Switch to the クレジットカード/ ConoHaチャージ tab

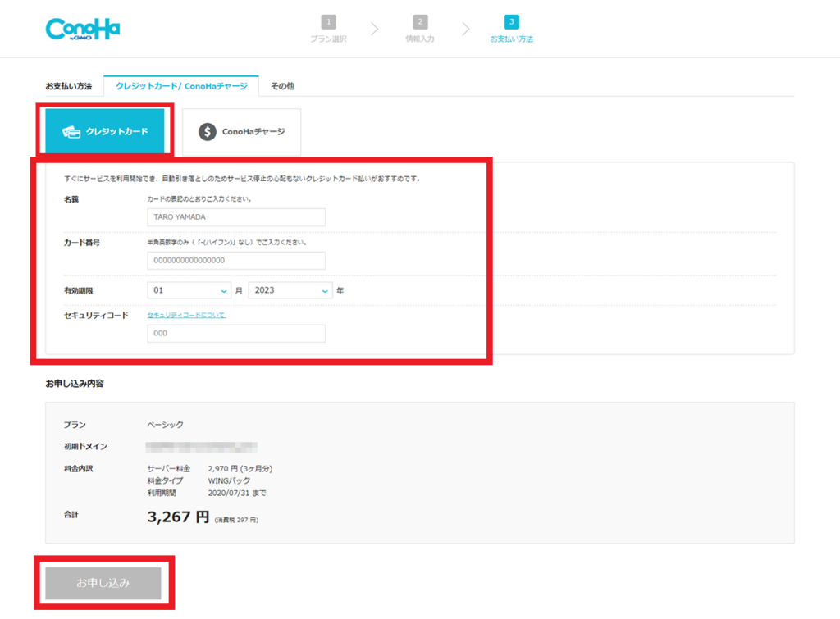181,85
